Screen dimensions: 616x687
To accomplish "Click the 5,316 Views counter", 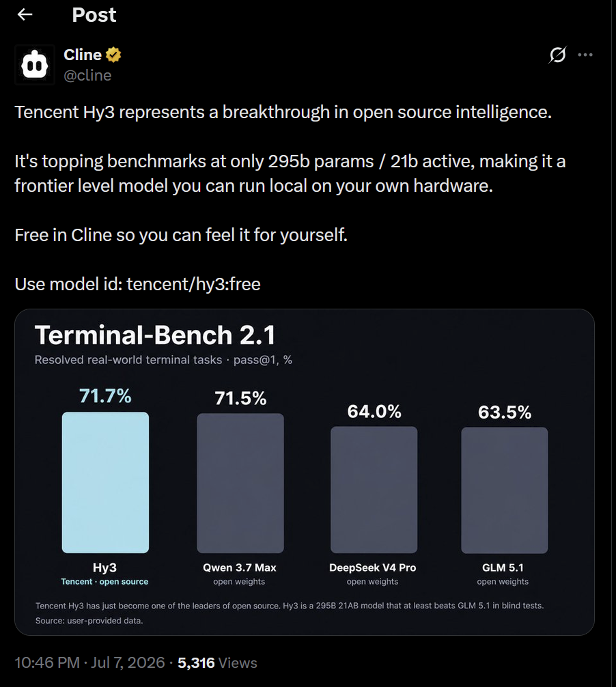I will pyautogui.click(x=217, y=662).
